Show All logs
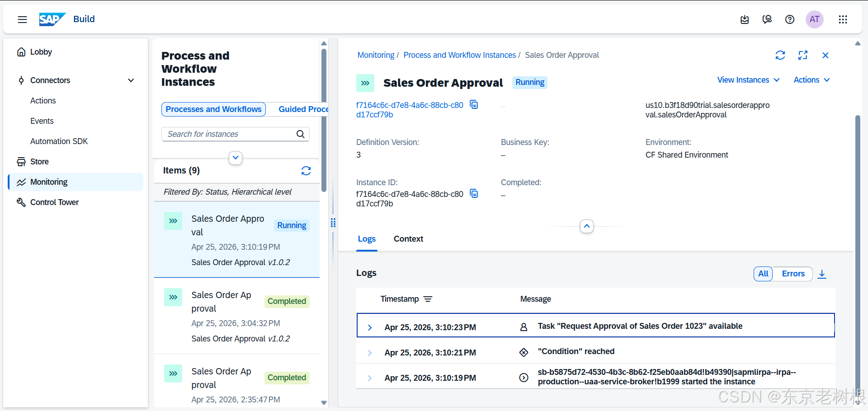 pos(763,274)
